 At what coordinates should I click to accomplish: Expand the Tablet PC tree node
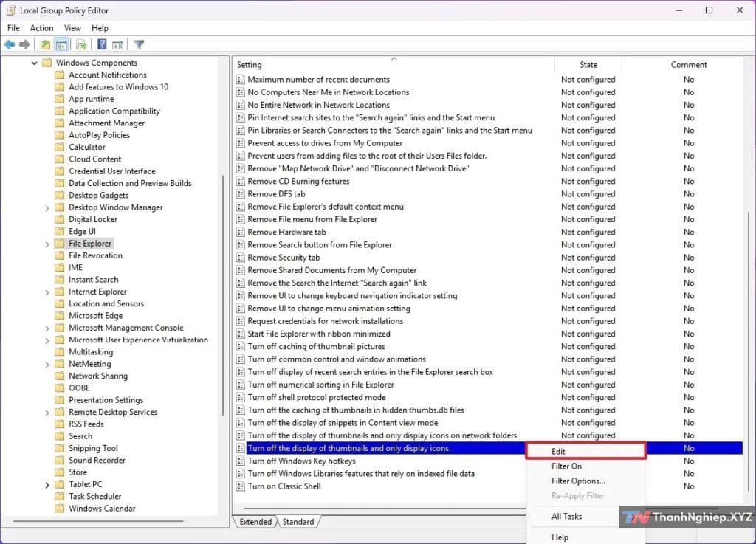coord(47,485)
